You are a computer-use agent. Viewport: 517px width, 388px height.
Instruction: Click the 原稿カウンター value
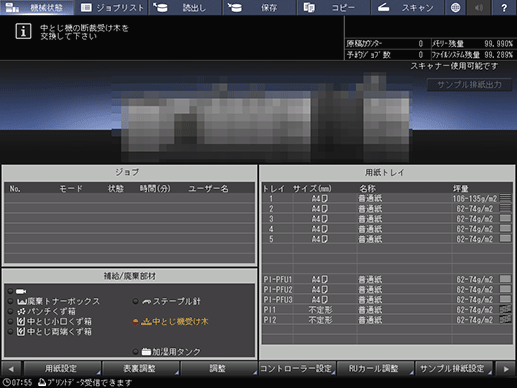click(421, 44)
